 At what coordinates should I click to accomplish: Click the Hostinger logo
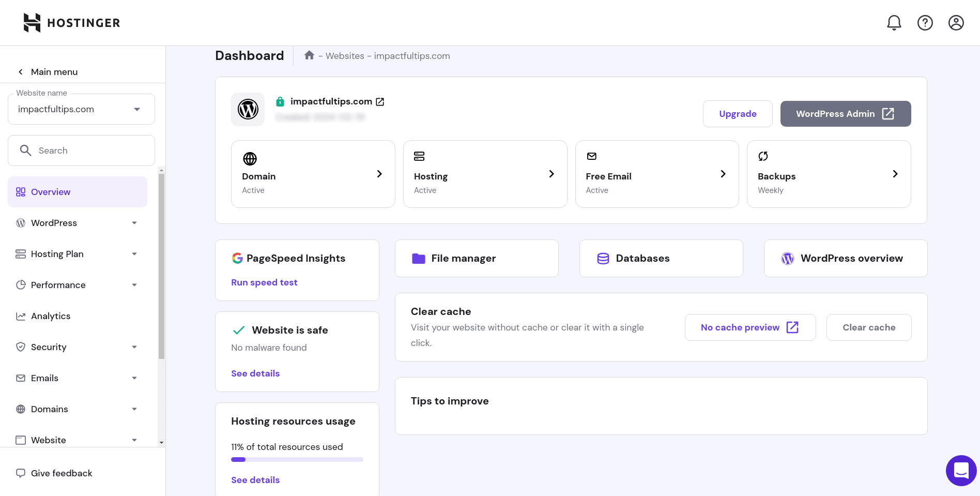[x=72, y=23]
